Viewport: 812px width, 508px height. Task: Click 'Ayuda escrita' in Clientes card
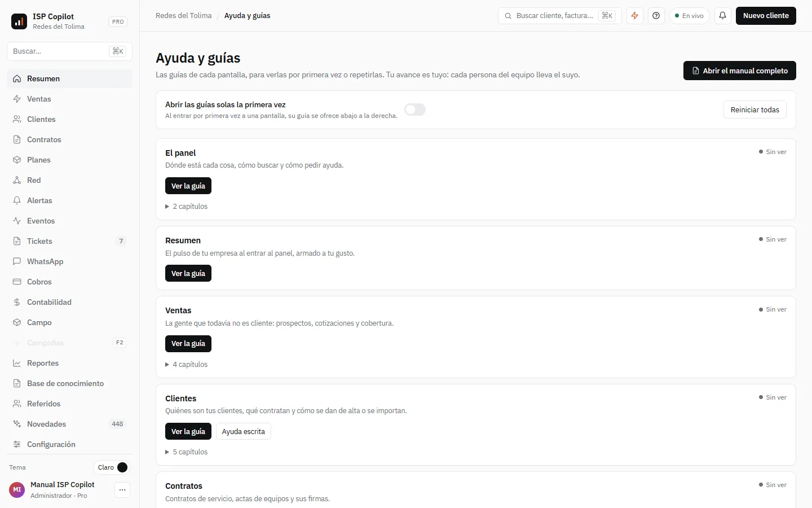point(244,431)
